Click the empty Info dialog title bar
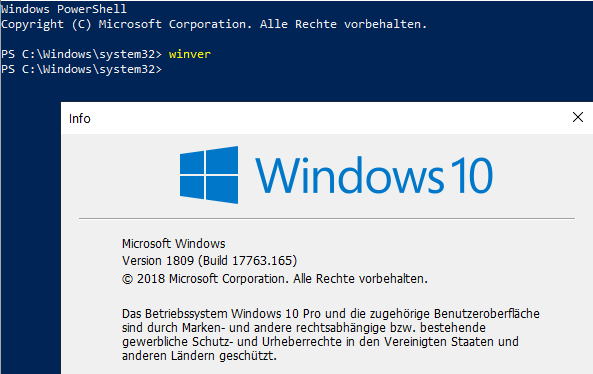The image size is (593, 374). point(329,118)
